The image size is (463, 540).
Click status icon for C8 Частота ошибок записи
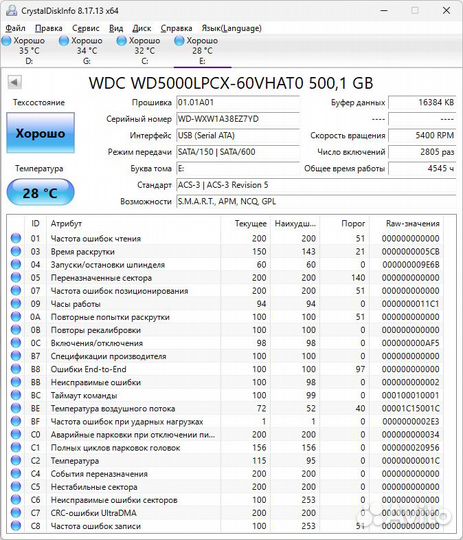pyautogui.click(x=16, y=526)
